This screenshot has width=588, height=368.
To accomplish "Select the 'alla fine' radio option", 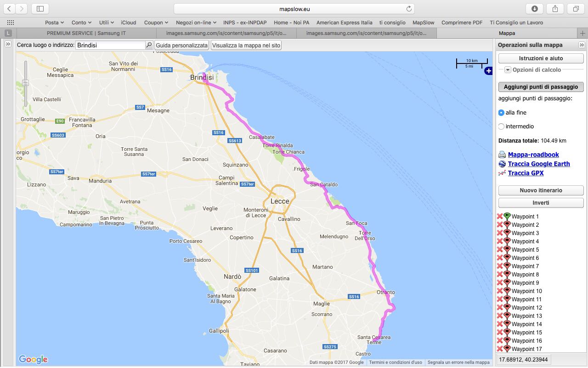I will [501, 113].
